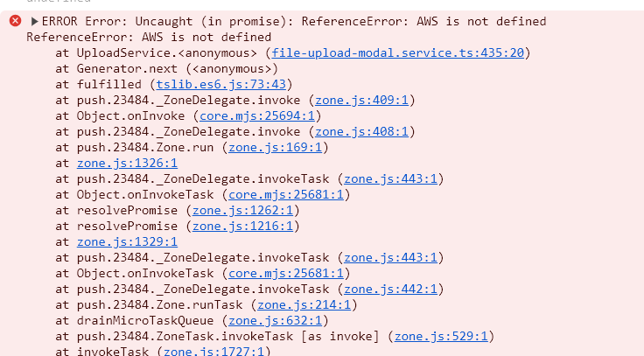
Task: Open the second zone.js:443:1 link
Action: point(391,258)
